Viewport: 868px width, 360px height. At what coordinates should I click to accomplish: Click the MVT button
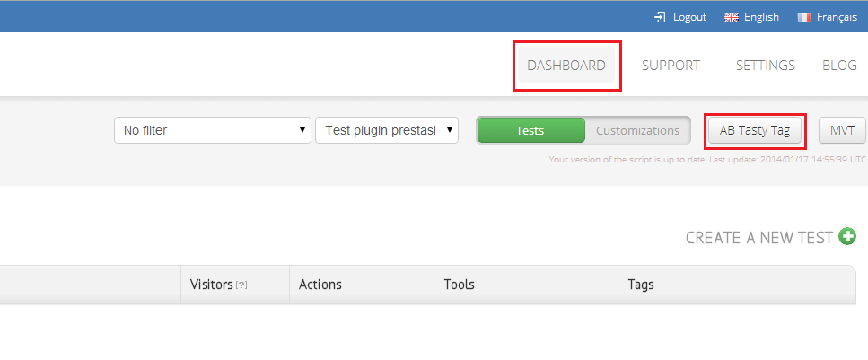click(843, 131)
